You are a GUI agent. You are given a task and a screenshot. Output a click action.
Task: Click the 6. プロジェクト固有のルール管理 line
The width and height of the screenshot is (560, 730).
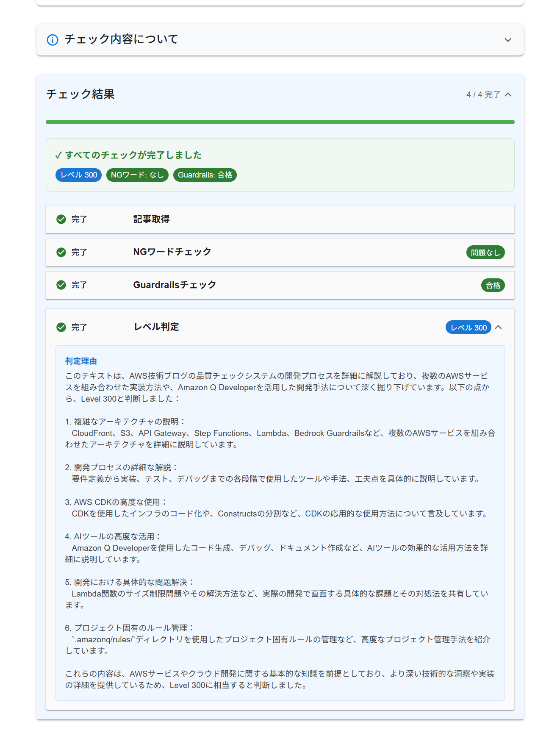130,628
